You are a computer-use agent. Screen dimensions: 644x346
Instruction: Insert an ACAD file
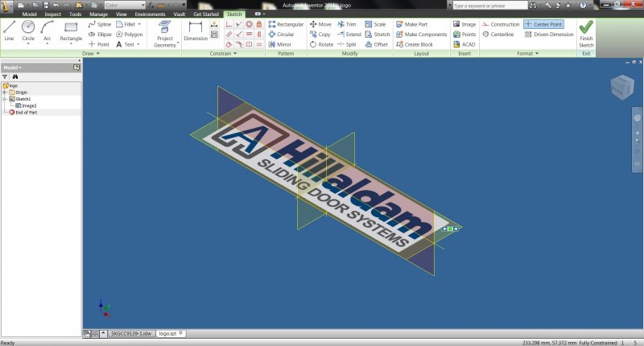point(464,44)
